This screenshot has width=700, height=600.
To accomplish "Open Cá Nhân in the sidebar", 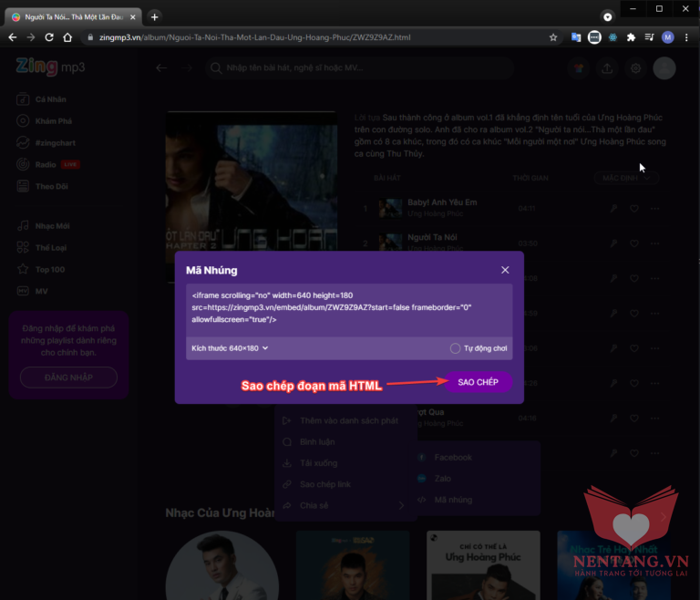I will pos(50,99).
